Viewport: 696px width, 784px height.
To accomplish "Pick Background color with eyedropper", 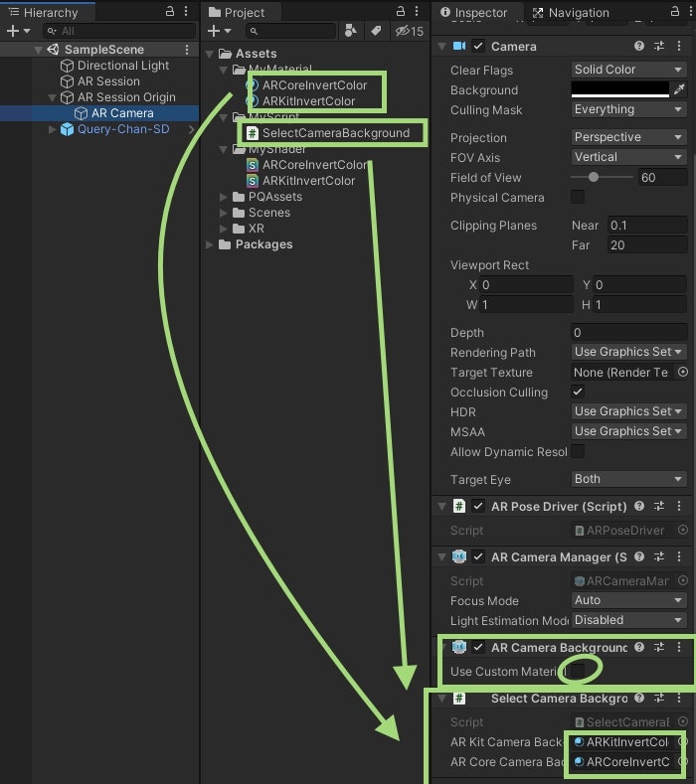I will (679, 89).
